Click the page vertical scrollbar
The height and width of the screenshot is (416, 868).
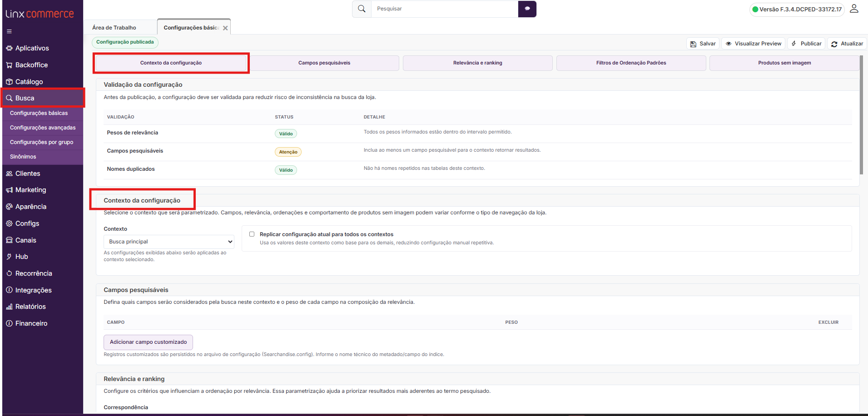861,115
